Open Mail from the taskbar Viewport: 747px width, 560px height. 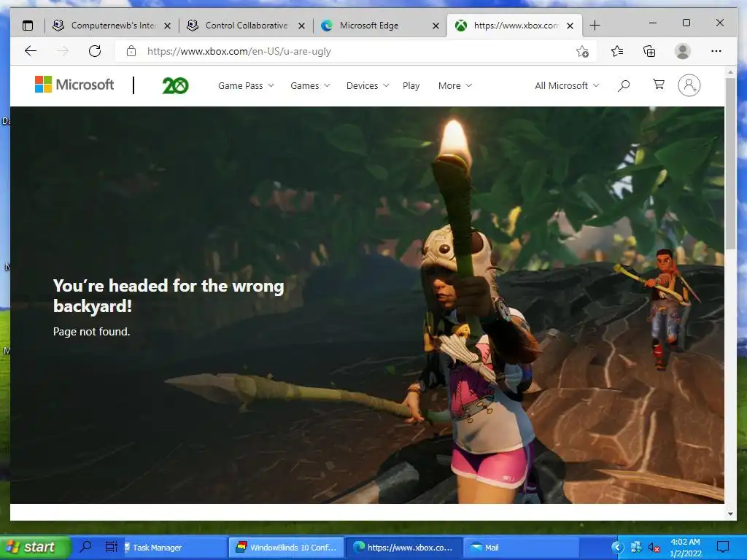point(520,548)
